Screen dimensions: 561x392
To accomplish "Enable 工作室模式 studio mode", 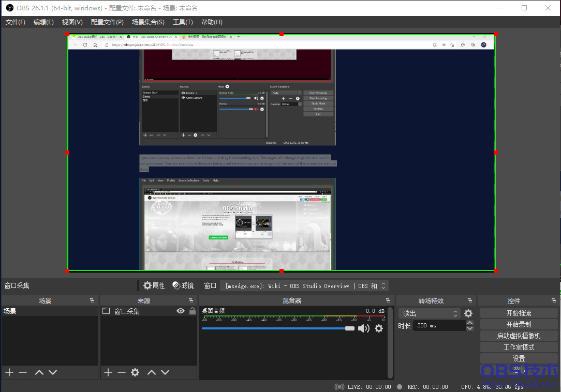I will click(x=519, y=348).
